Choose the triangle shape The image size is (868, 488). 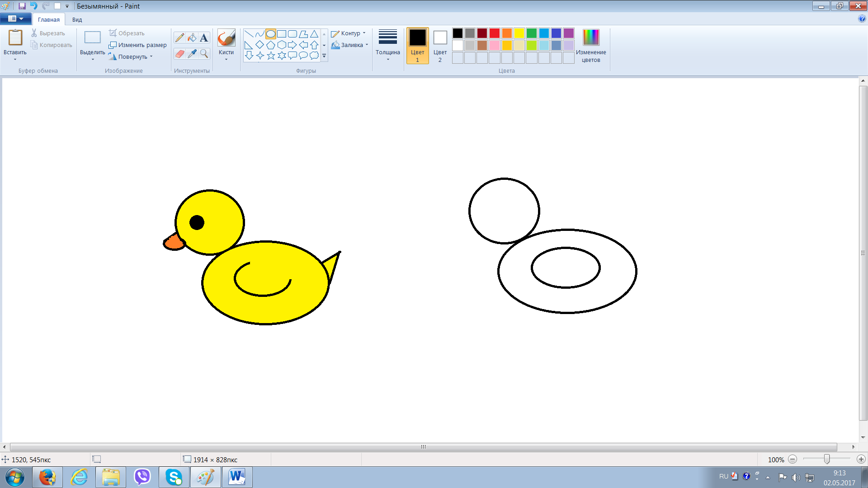click(x=314, y=34)
